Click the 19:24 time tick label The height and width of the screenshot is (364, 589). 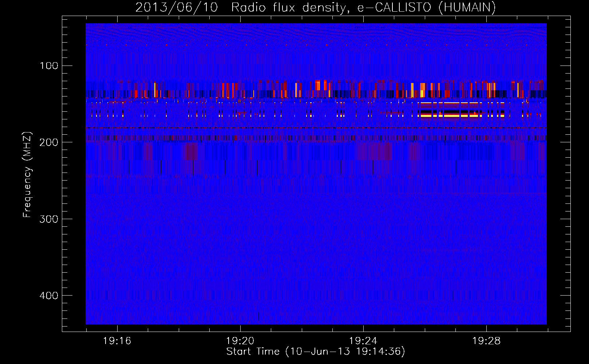tap(363, 341)
